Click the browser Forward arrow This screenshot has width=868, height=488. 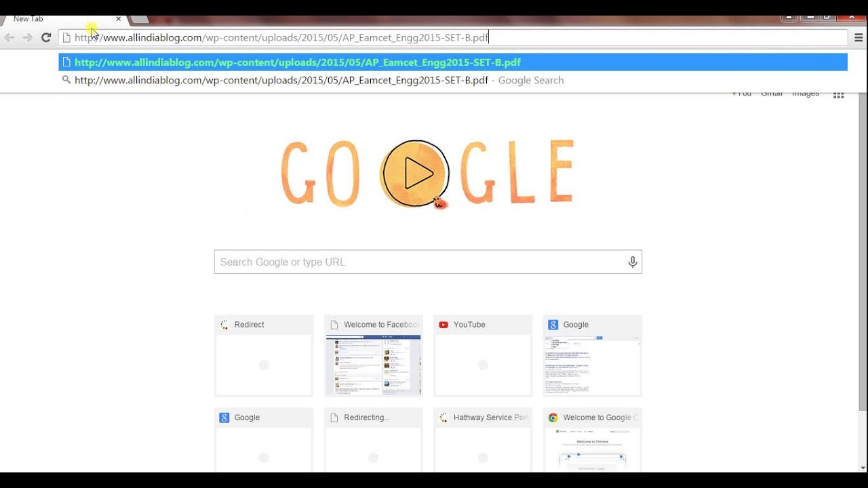(x=28, y=37)
